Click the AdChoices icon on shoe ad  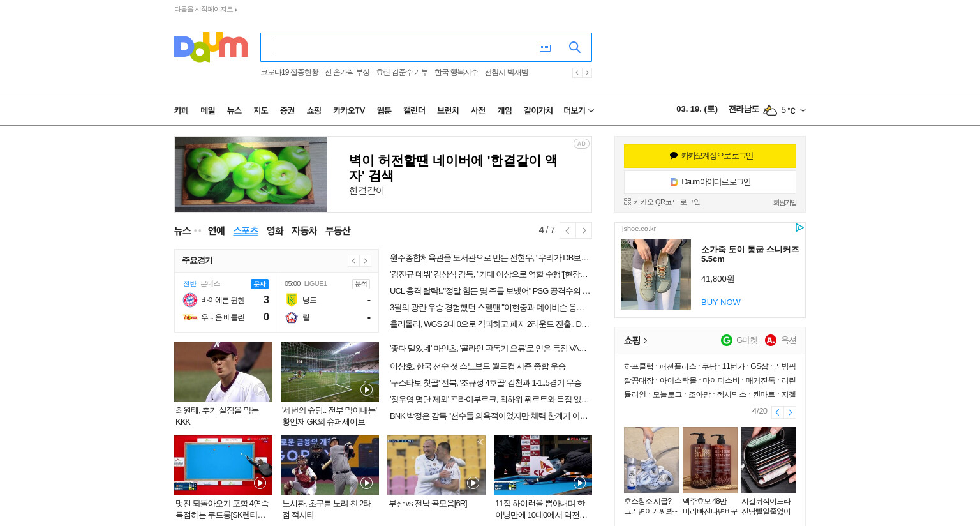click(x=799, y=228)
